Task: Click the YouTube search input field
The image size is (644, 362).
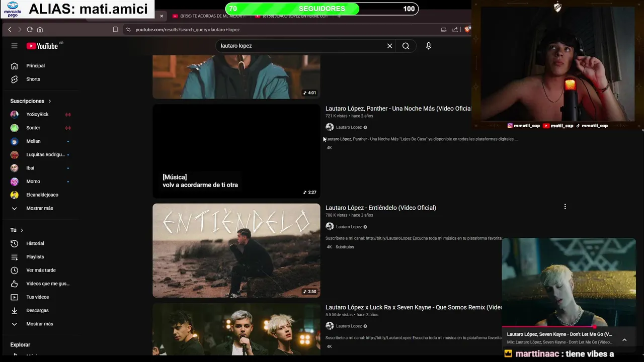Action: pos(302,46)
